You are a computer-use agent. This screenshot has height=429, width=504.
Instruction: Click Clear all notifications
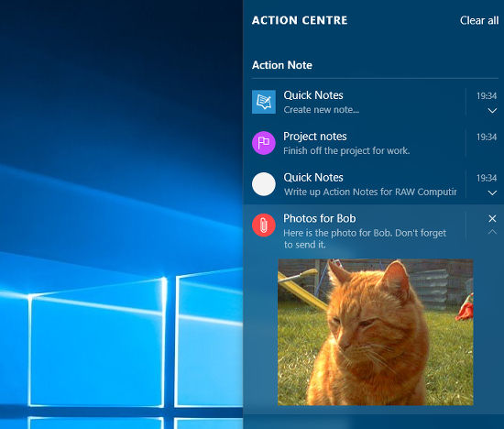(479, 20)
